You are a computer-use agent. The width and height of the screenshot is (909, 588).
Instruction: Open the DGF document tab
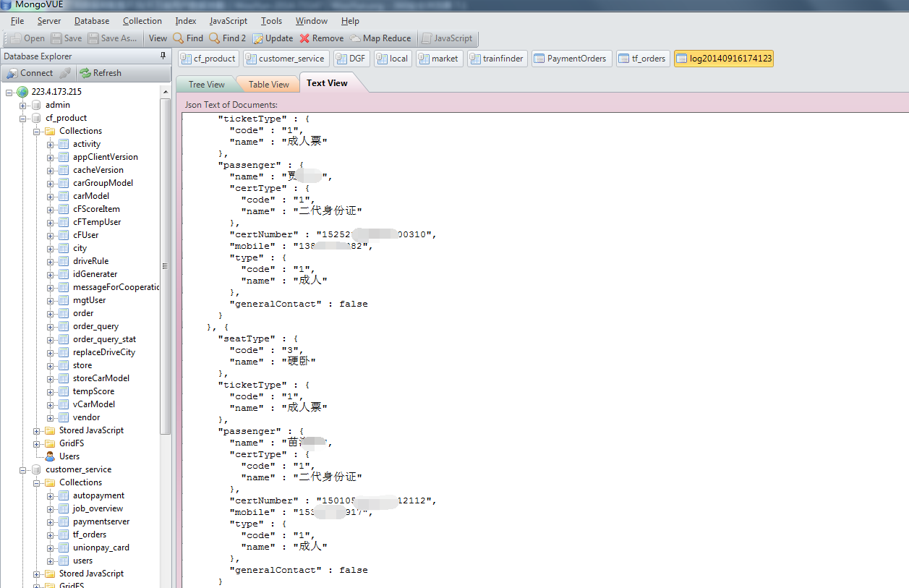(351, 59)
